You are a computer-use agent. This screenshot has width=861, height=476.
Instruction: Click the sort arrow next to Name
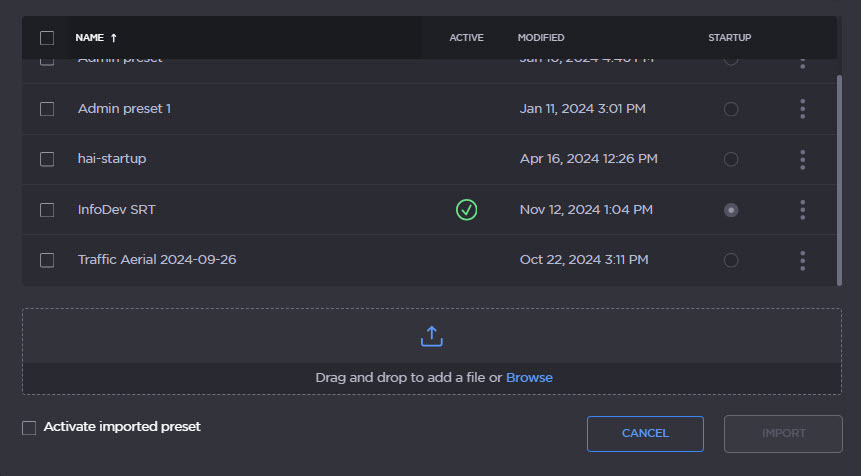[x=114, y=38]
